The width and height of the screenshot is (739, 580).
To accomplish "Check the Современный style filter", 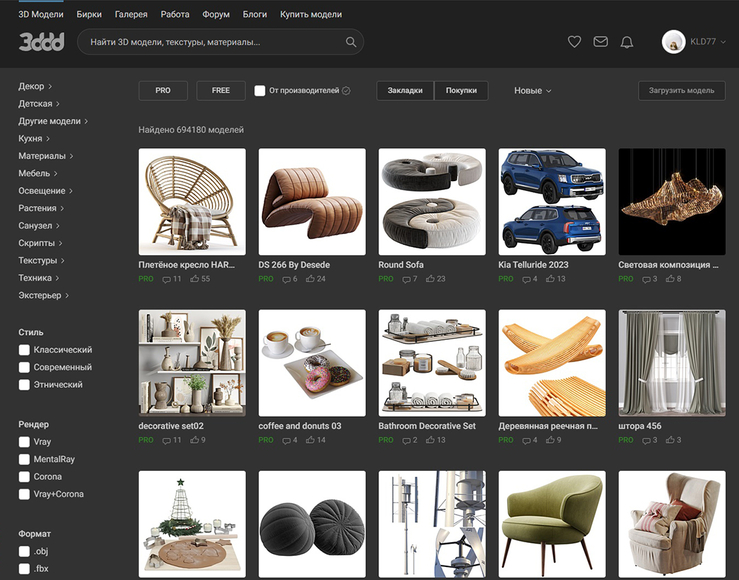I will pos(24,368).
